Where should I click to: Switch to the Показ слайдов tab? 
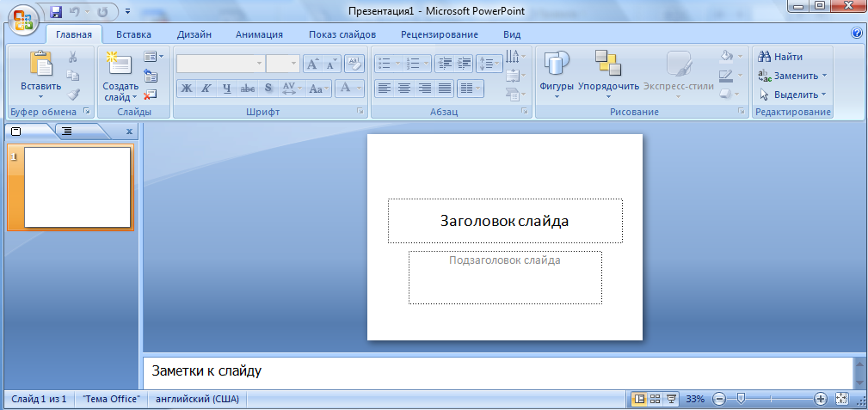pos(342,34)
